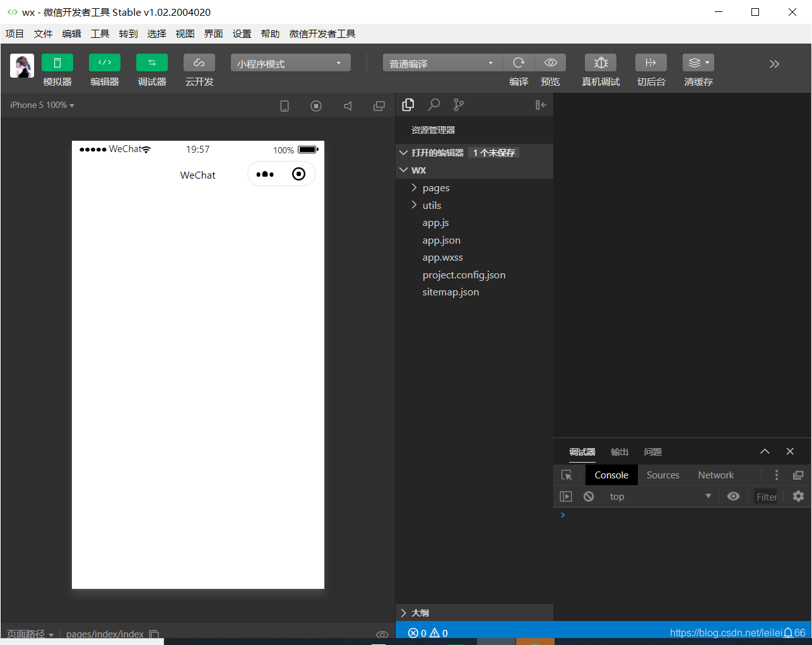Click the simulator device rotate phone icon
The image size is (812, 645).
(x=285, y=106)
